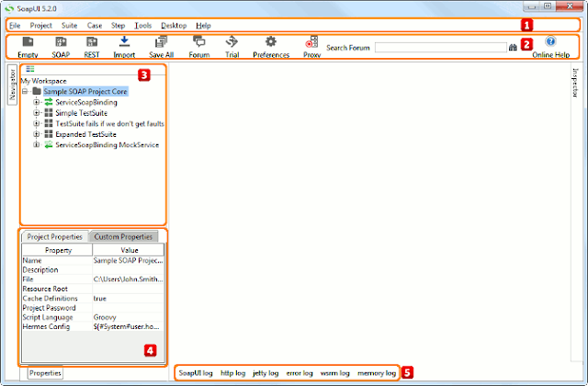Collapse the Sample SOAP Project Core node
588x386 pixels.
[25, 91]
